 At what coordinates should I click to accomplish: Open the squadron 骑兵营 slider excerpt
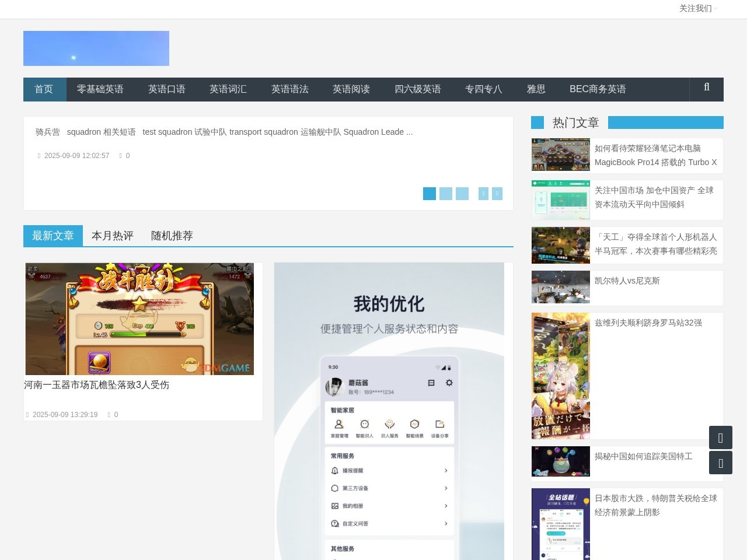pos(224,132)
